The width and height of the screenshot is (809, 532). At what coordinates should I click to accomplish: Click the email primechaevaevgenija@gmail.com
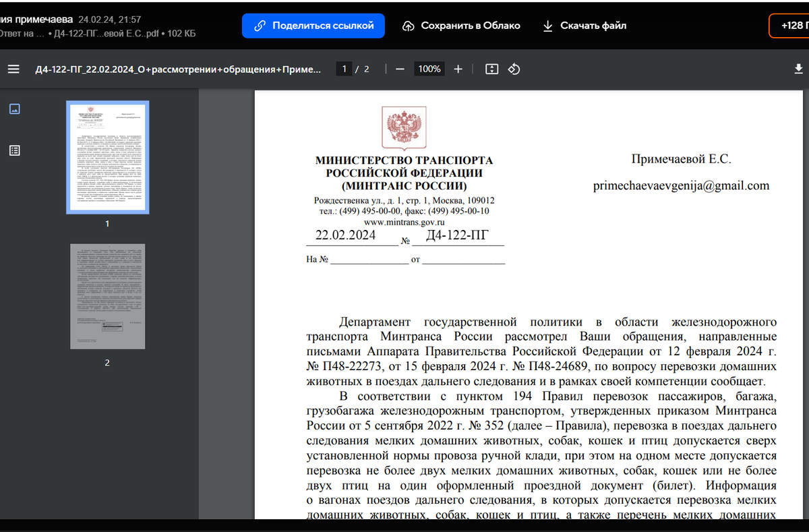pyautogui.click(x=681, y=186)
